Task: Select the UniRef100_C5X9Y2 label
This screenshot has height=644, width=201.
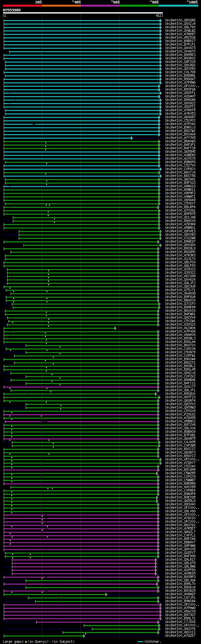Action: pyautogui.click(x=180, y=120)
